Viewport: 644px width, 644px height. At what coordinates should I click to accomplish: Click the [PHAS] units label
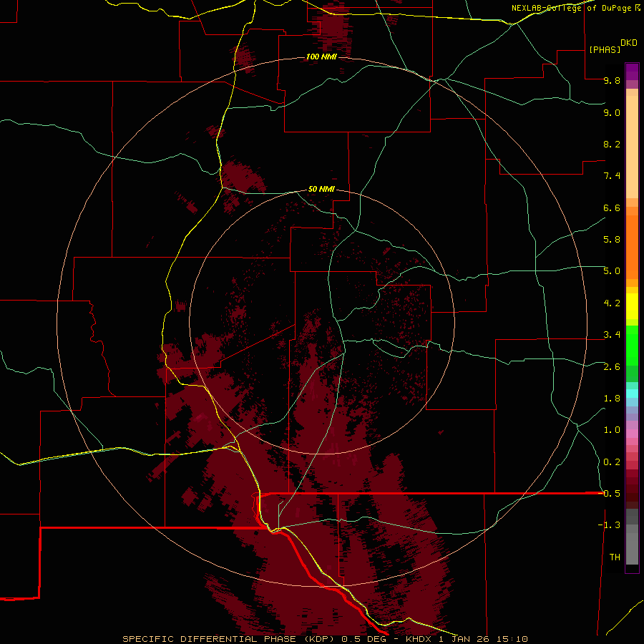[605, 49]
